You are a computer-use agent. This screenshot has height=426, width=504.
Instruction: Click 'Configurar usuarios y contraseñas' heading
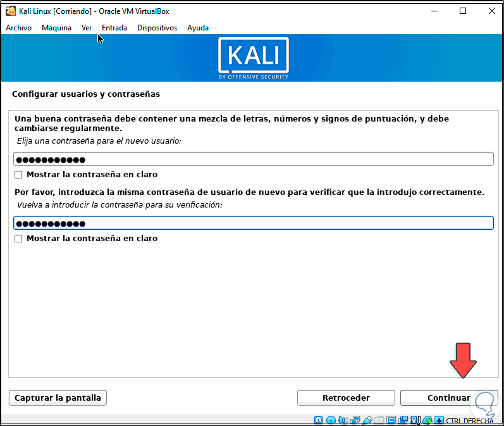(x=86, y=94)
